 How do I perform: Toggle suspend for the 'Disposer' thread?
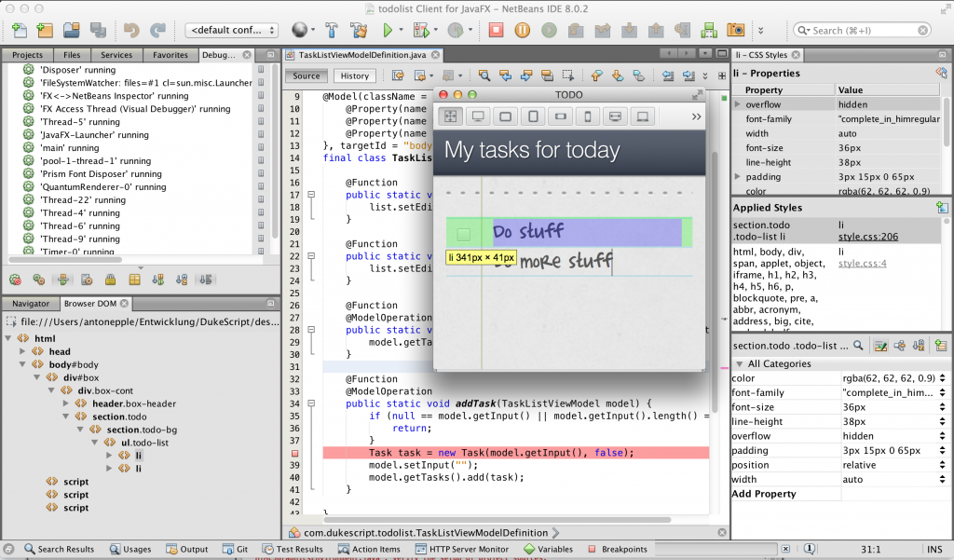tap(261, 69)
